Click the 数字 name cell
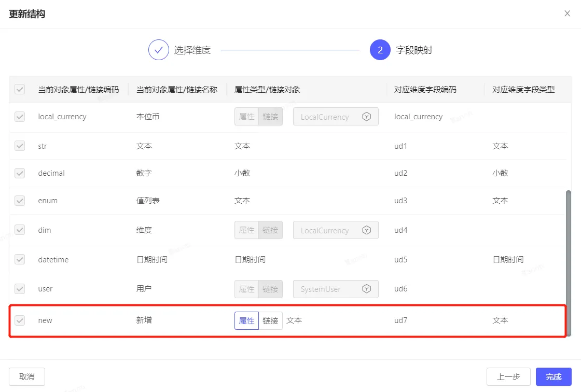Screen dimensions: 581x392 point(144,173)
